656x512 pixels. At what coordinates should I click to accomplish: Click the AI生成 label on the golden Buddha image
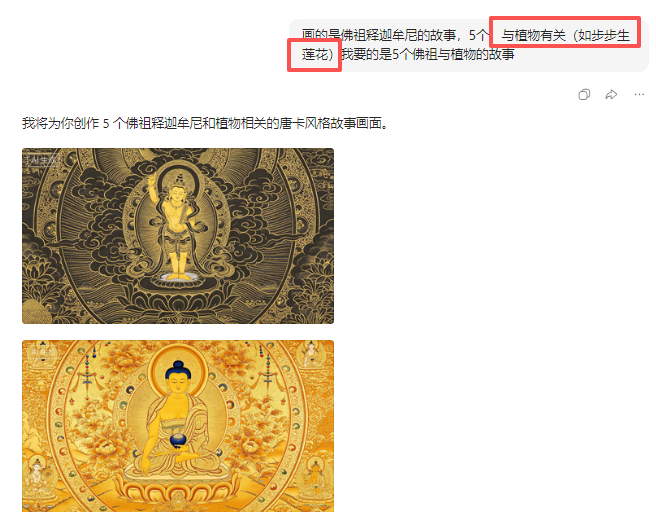coord(42,352)
